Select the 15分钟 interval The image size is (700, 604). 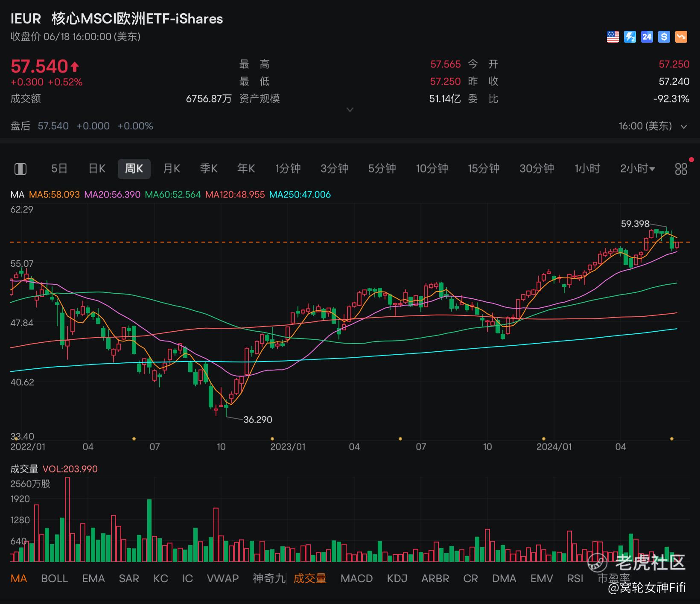pos(484,169)
